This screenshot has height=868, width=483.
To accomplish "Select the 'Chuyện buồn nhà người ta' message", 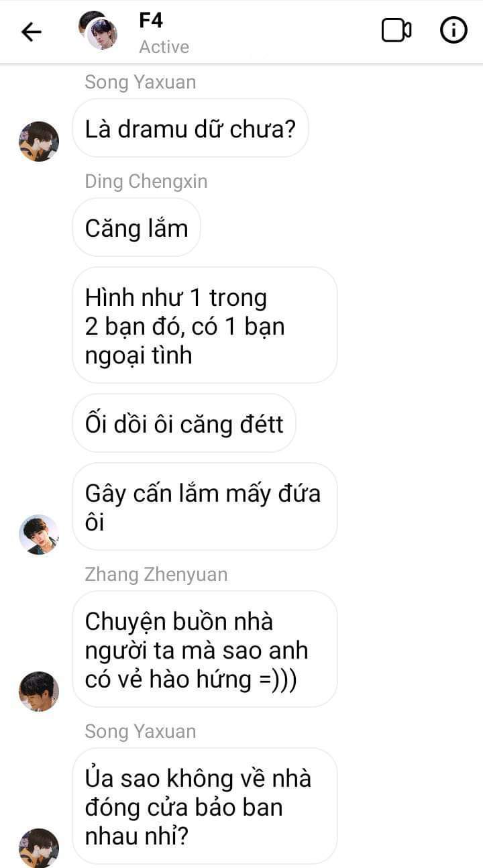I will [x=205, y=649].
